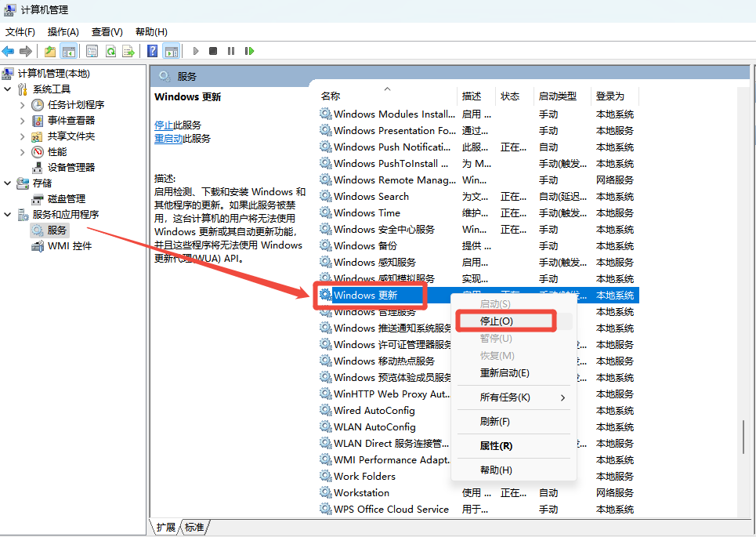Select the WPS Office Cloud Service row
Screen dimensions: 756x537
pos(479,509)
